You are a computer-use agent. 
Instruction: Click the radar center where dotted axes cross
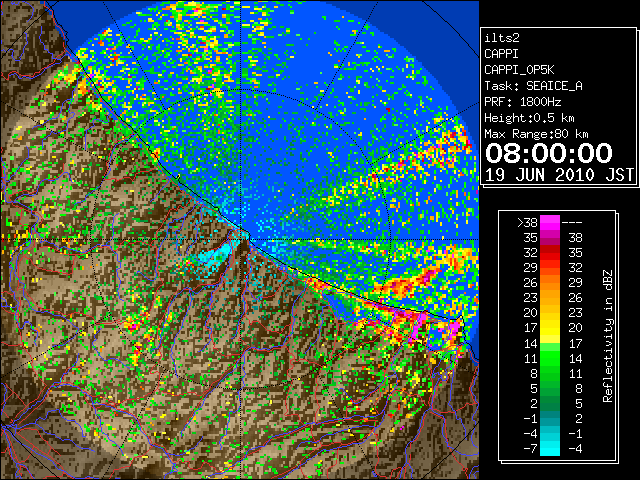click(242, 239)
